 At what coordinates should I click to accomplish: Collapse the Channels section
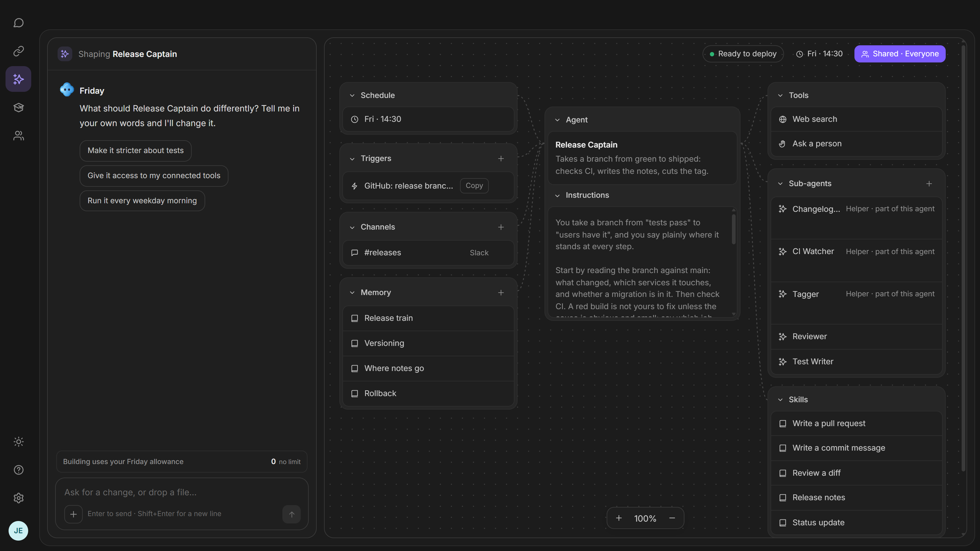(x=352, y=227)
